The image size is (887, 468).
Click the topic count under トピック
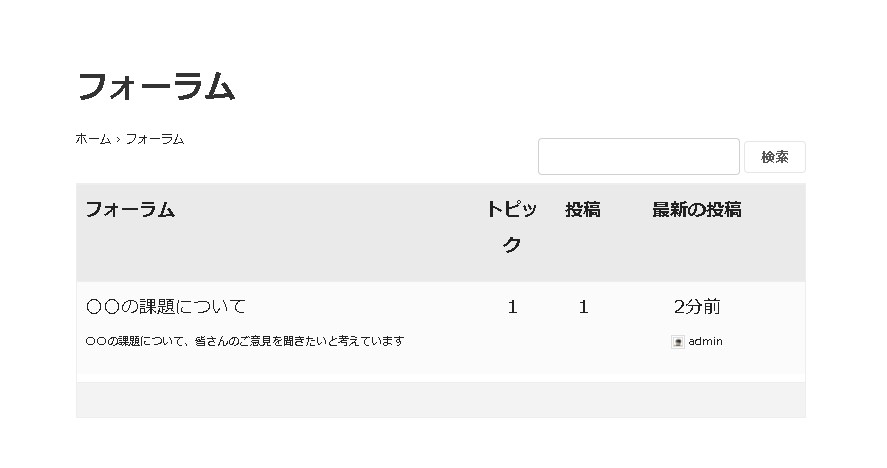coord(512,307)
